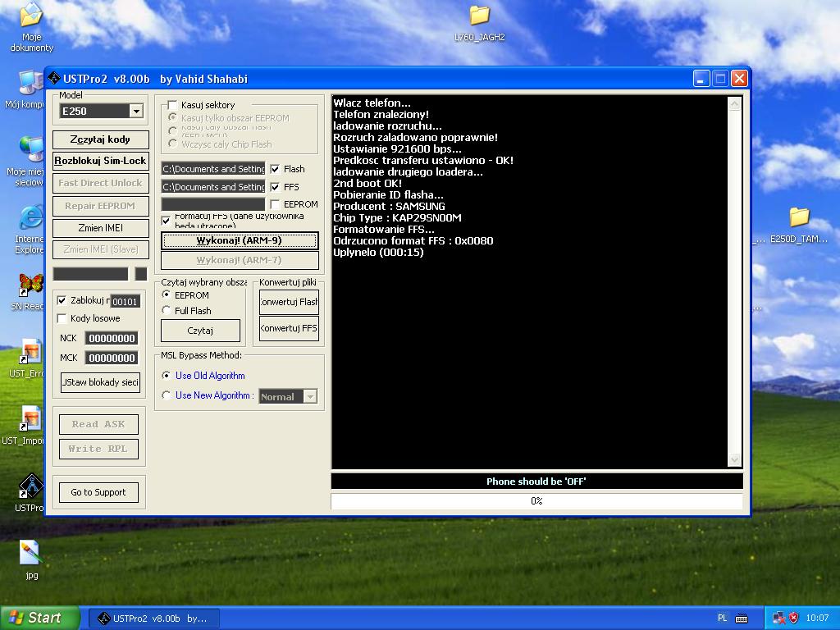This screenshot has width=840, height=630.
Task: Click the Flash file path field
Action: click(x=213, y=169)
